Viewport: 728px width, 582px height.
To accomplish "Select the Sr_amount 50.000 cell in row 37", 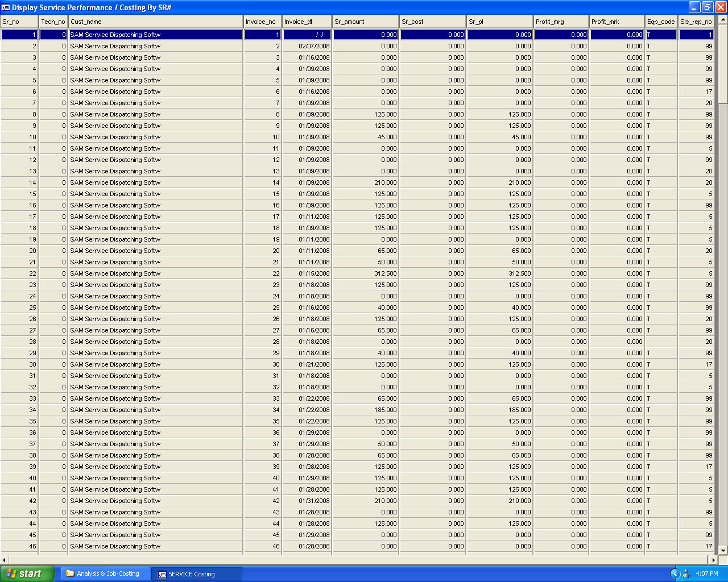I will coord(366,444).
